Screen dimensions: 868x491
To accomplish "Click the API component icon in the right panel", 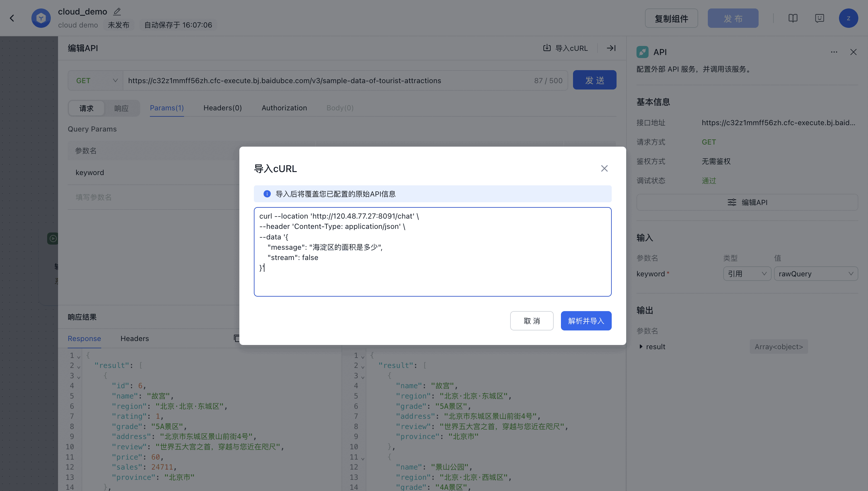I will point(642,52).
